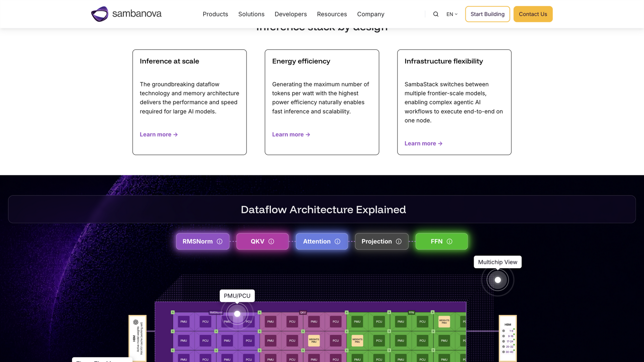Click the Multichip View hotspot dot
The image size is (644, 362).
[498, 280]
